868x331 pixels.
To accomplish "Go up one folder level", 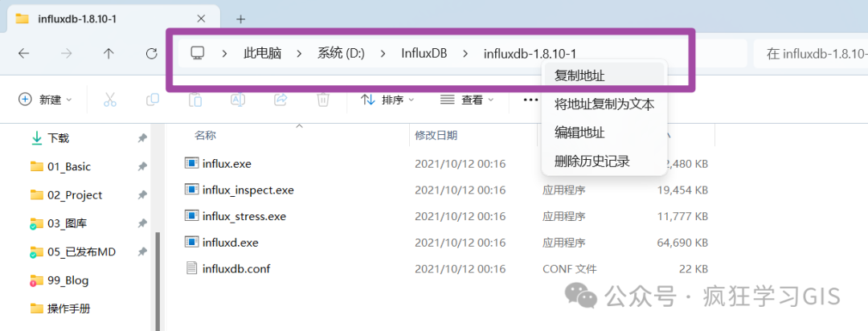I will click(x=108, y=53).
